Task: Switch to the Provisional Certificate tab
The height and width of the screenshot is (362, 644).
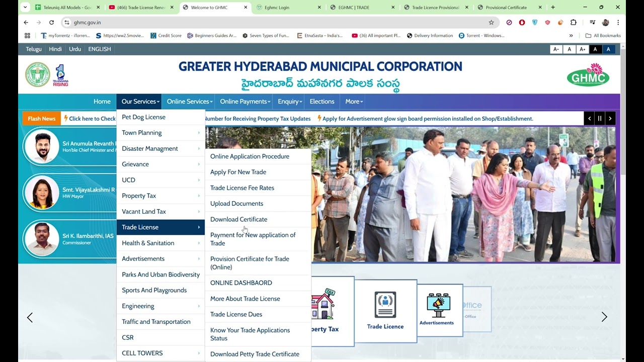Action: [509, 8]
